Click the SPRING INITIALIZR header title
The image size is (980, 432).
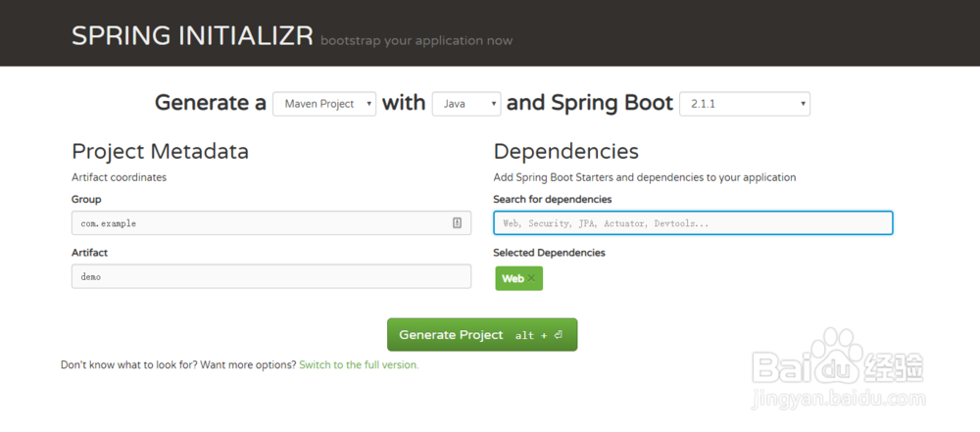pyautogui.click(x=192, y=37)
